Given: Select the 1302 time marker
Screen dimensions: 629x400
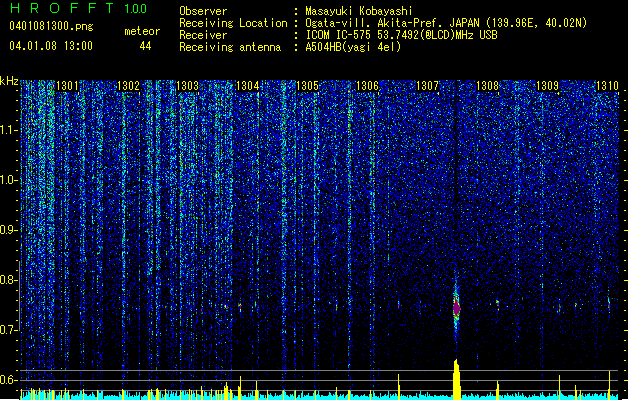Looking at the screenshot, I should pyautogui.click(x=128, y=86).
